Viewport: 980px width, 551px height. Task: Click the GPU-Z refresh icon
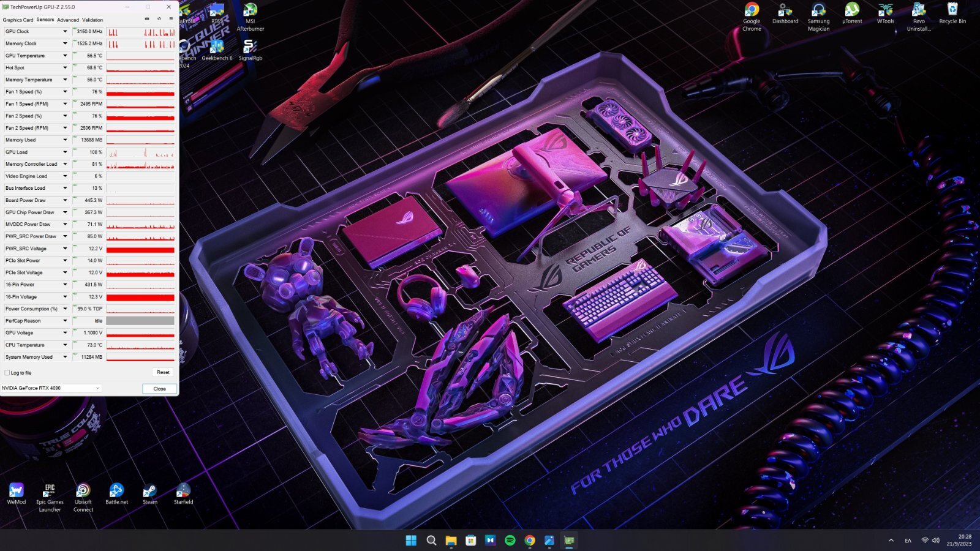[159, 19]
